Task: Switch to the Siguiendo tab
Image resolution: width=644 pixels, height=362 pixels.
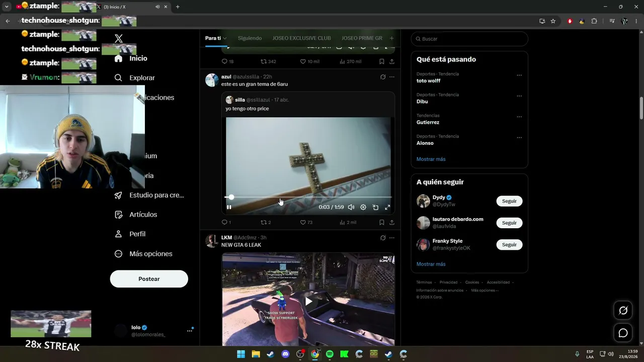Action: coord(250,38)
